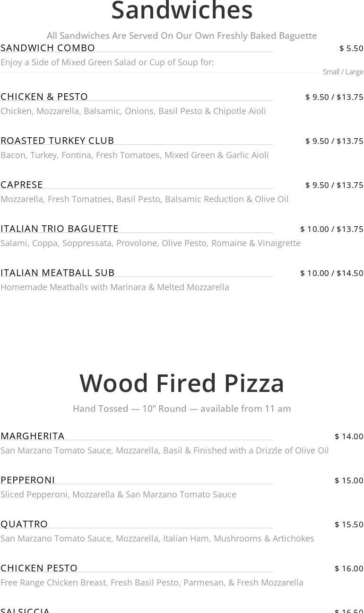Click the Salsiccia pizza name
This screenshot has height=613, width=364.
25,610
